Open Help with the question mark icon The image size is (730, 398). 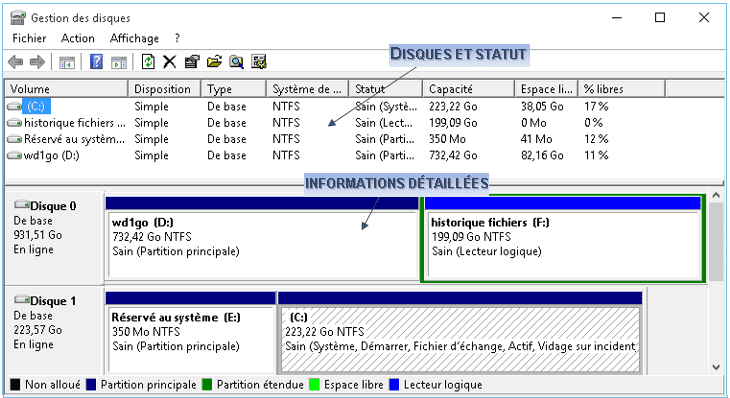(96, 61)
